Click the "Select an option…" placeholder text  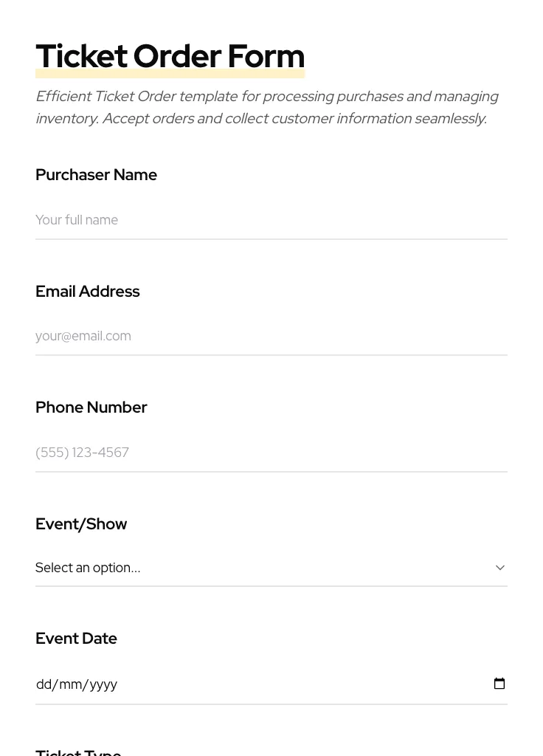88,568
